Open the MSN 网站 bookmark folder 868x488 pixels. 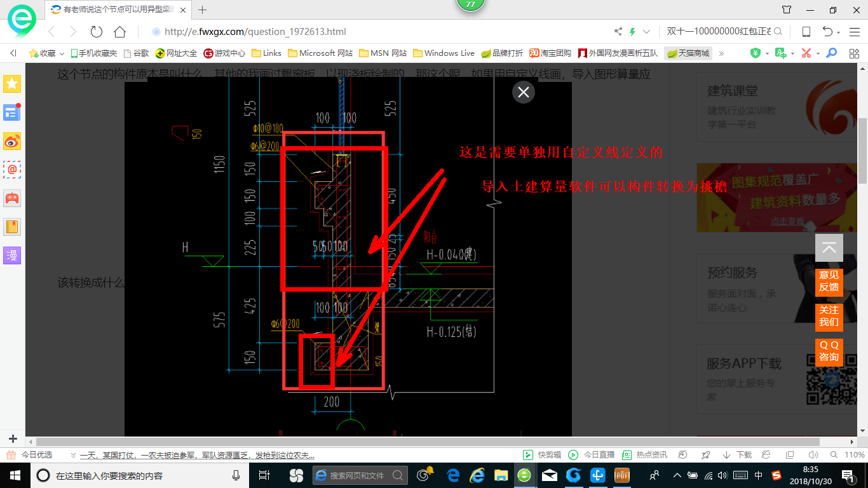coord(383,53)
